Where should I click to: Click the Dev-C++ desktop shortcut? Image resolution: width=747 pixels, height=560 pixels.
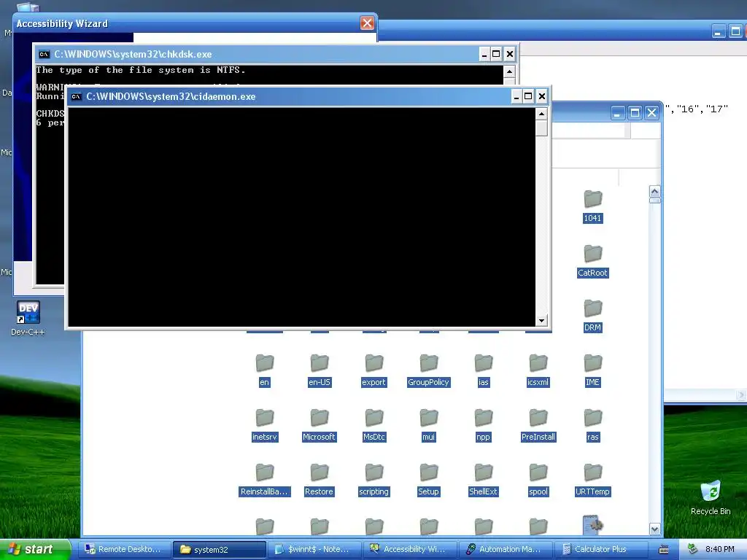(x=28, y=318)
